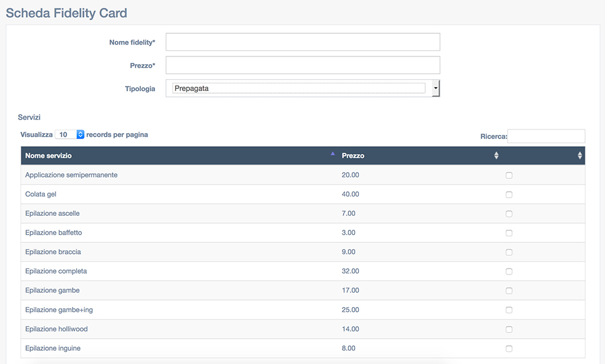Click the Ricerca search box
This screenshot has height=364, width=605.
pos(546,136)
